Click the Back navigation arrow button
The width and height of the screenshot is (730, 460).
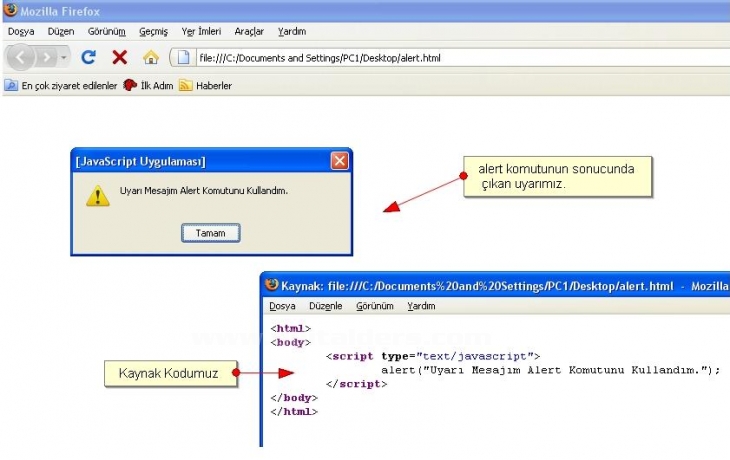click(21, 57)
